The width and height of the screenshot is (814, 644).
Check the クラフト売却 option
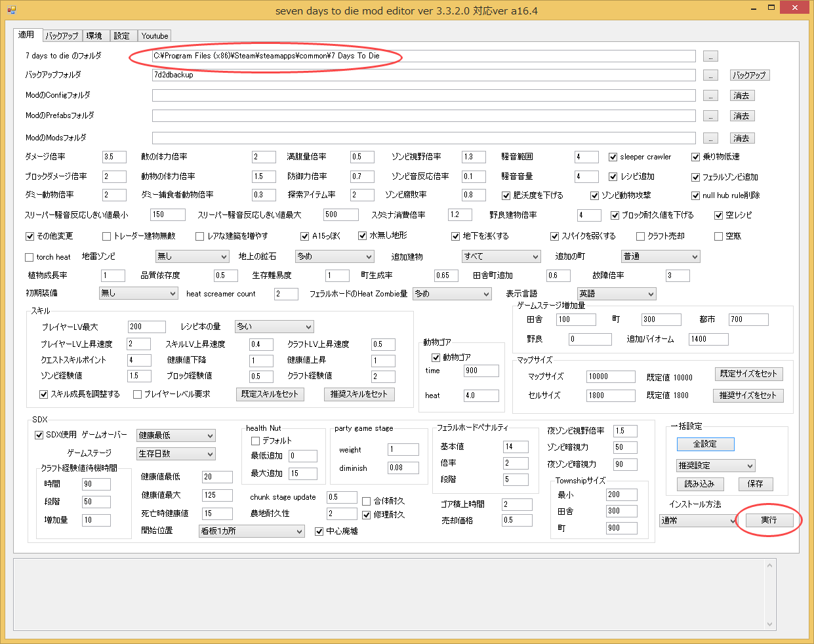(x=640, y=236)
